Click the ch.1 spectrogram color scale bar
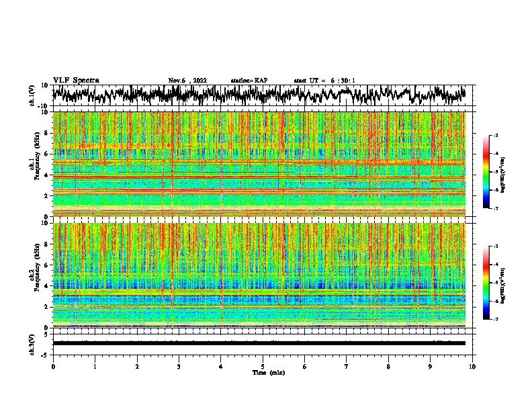 coord(486,172)
